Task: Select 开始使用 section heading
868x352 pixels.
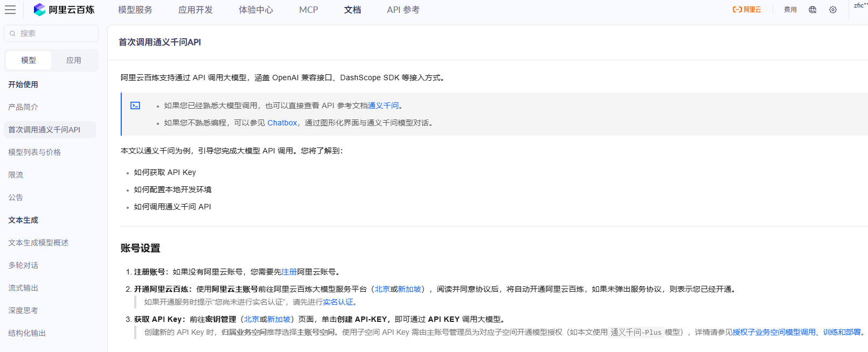Action: pyautogui.click(x=23, y=85)
